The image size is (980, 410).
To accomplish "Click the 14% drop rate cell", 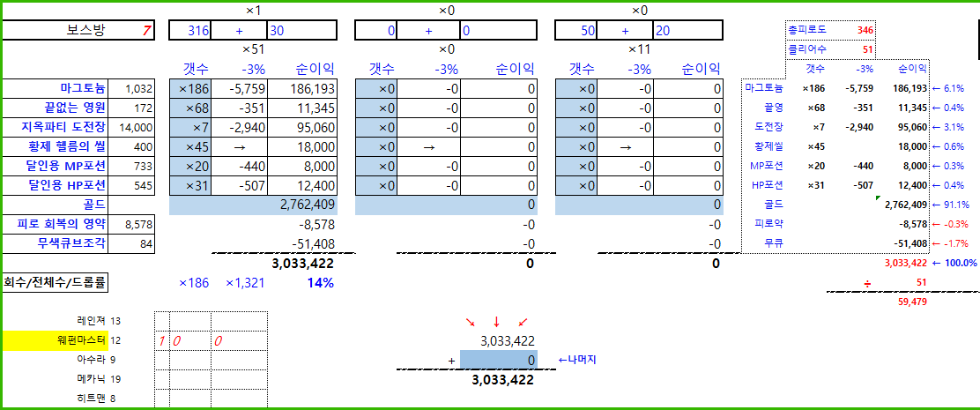I will [320, 283].
